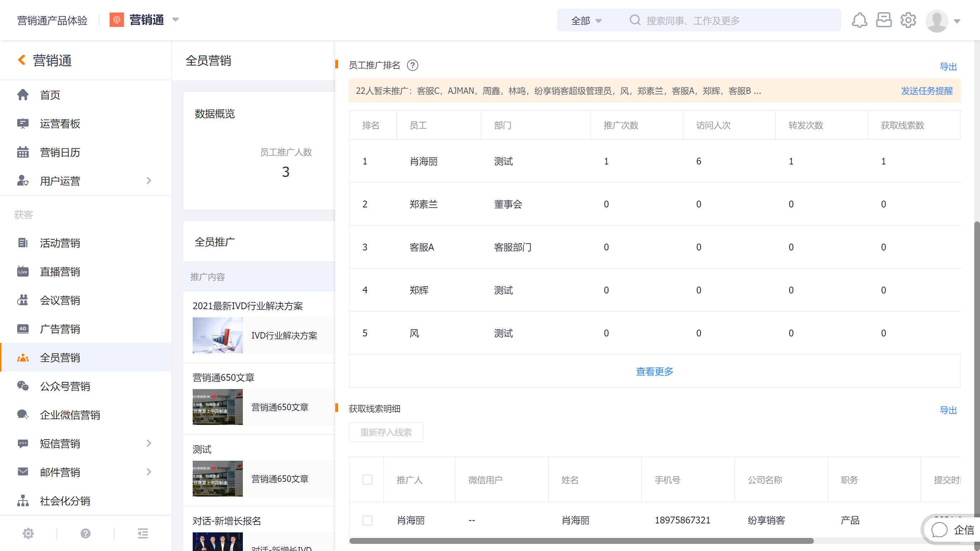The width and height of the screenshot is (980, 551).
Task: Open the avatar account dropdown arrow
Action: (x=957, y=21)
